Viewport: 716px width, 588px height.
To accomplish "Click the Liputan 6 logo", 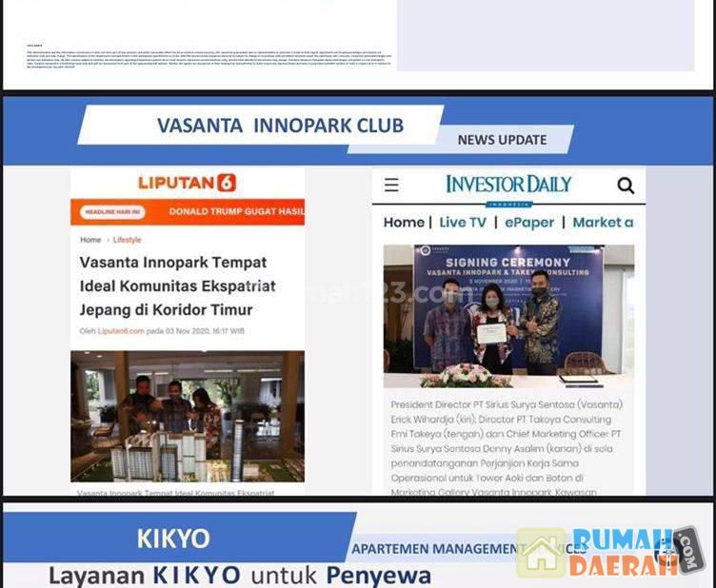I will tap(187, 183).
